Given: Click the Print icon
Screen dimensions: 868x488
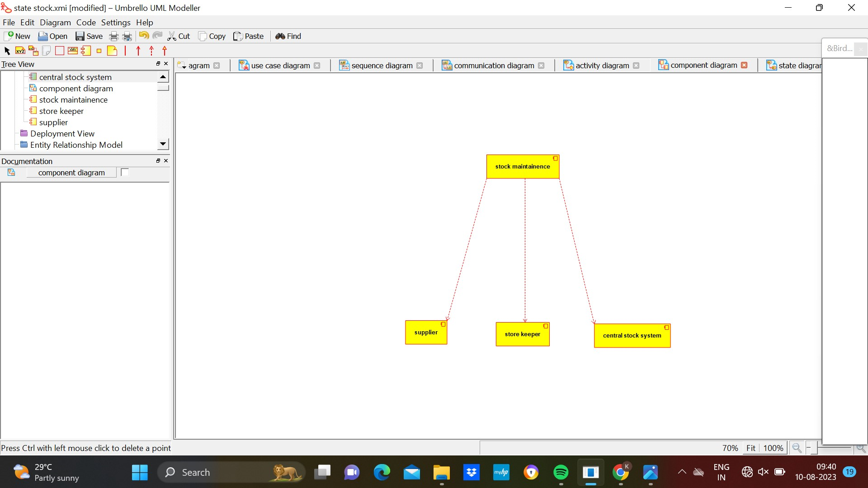Looking at the screenshot, I should 114,36.
